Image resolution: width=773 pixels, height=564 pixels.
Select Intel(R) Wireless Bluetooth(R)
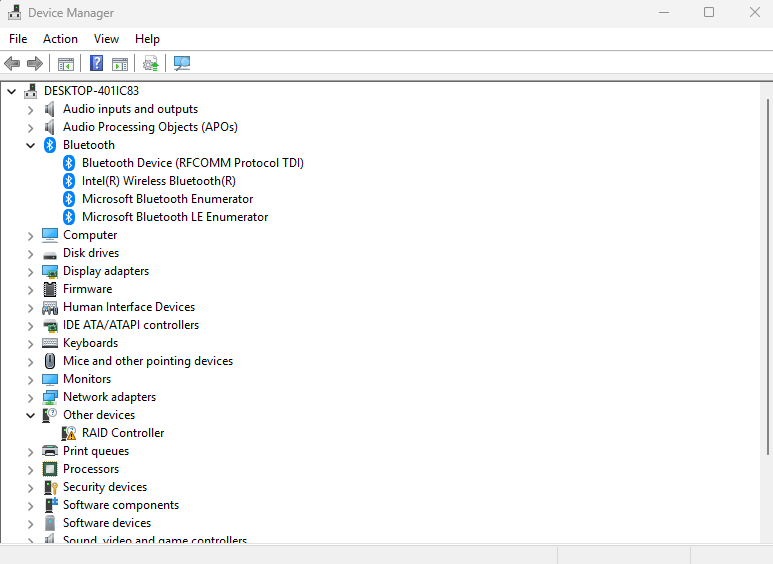pyautogui.click(x=159, y=181)
